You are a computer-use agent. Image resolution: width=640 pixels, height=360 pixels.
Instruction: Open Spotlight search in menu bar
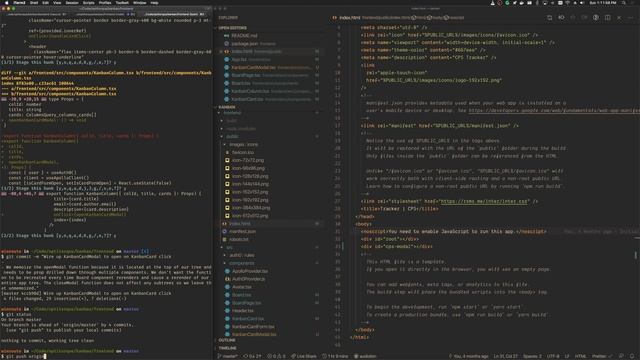623,2
